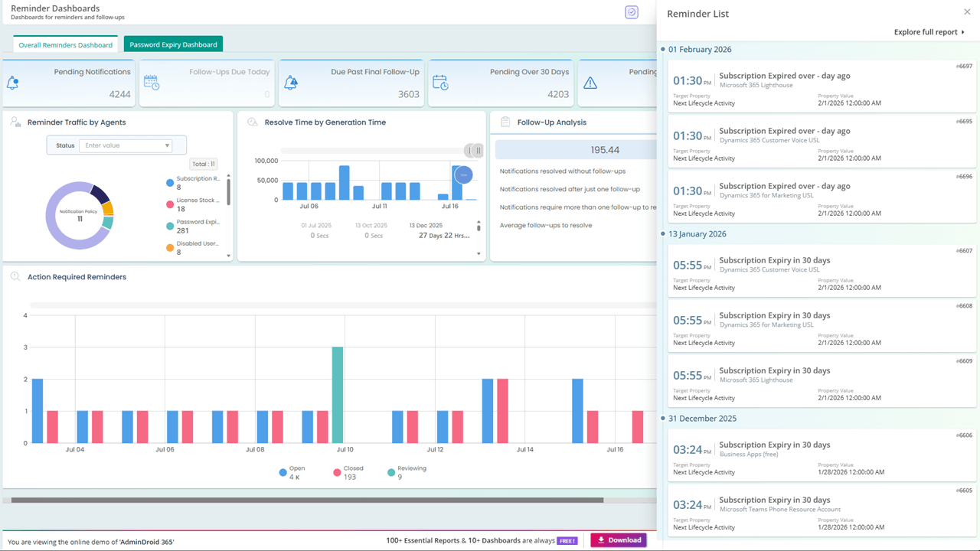Click the Resolve Time by Generation Time widget icon
This screenshot has width=980, height=551.
(253, 122)
